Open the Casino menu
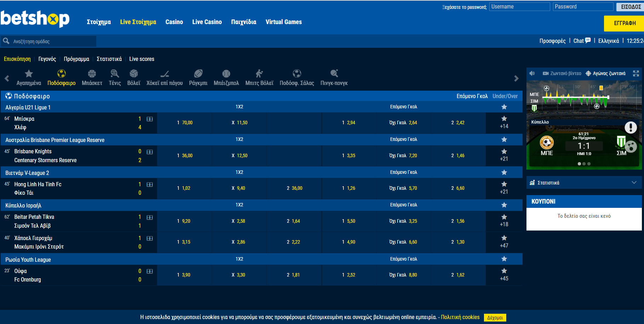The height and width of the screenshot is (324, 644). coord(174,22)
